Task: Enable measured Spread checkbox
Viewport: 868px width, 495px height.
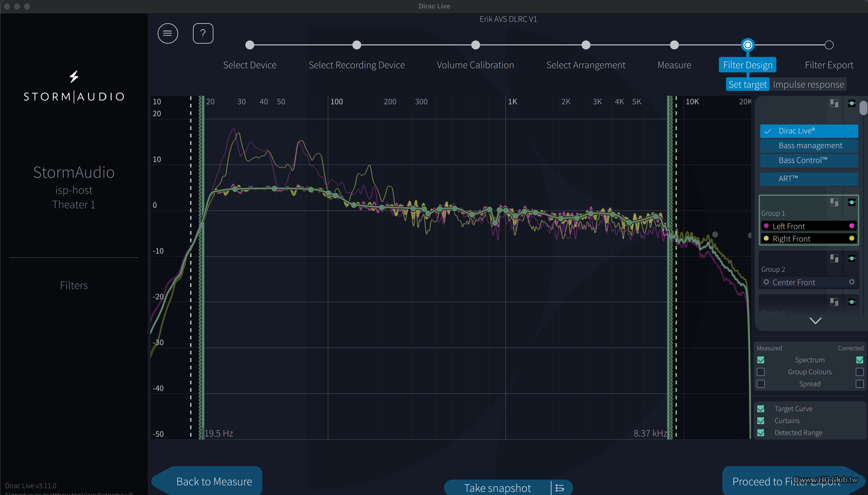Action: pos(761,384)
